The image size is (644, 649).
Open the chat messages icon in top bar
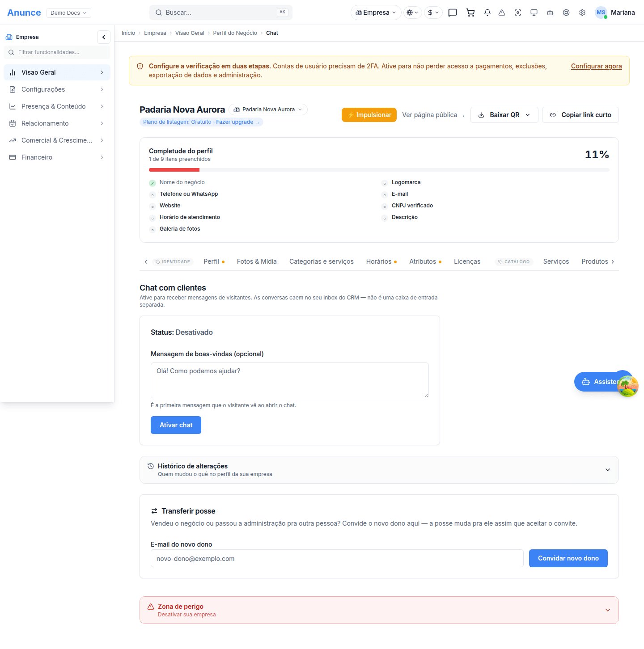[453, 13]
